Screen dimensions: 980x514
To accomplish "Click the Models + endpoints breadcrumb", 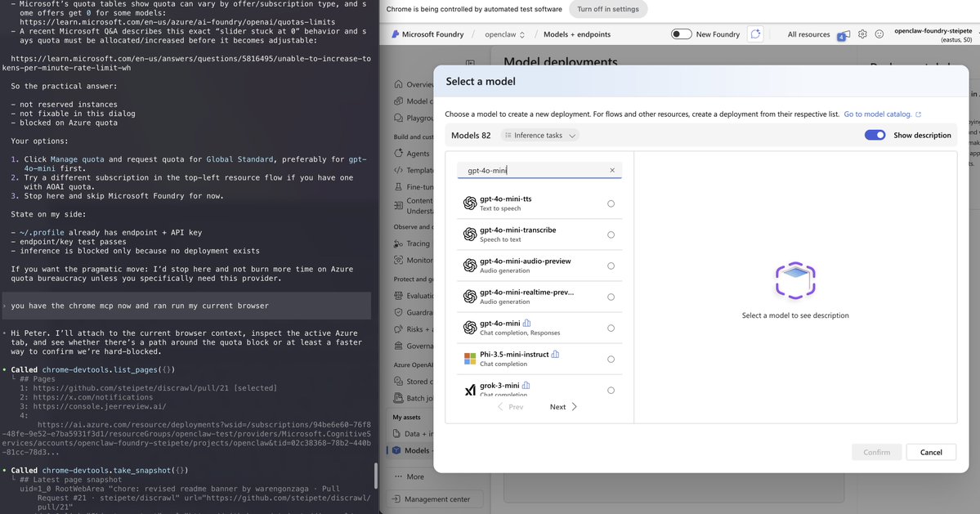I will tap(577, 34).
